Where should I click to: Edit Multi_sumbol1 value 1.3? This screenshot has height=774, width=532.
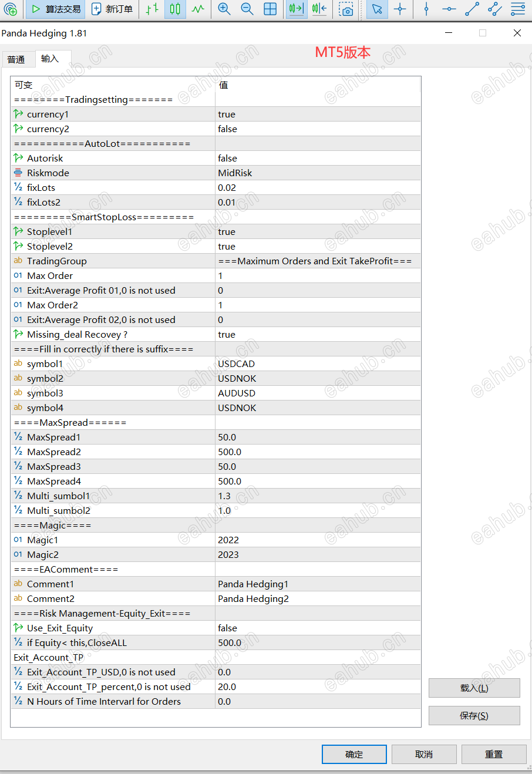coord(318,496)
